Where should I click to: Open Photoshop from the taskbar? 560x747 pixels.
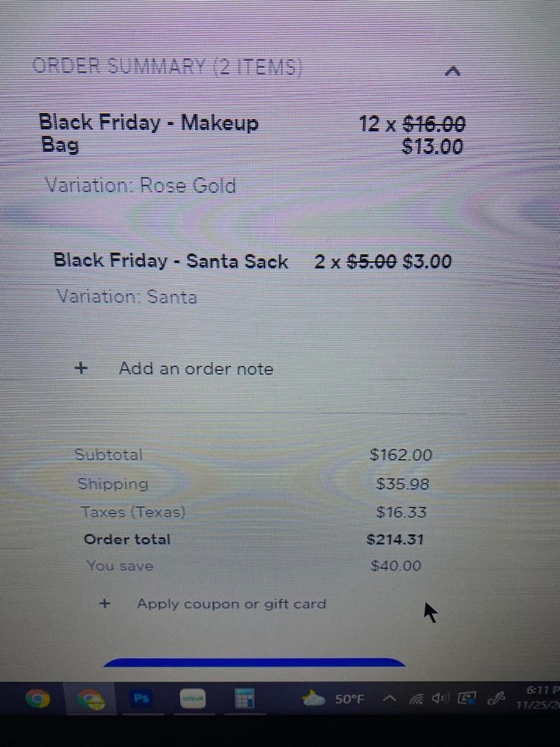pyautogui.click(x=141, y=699)
